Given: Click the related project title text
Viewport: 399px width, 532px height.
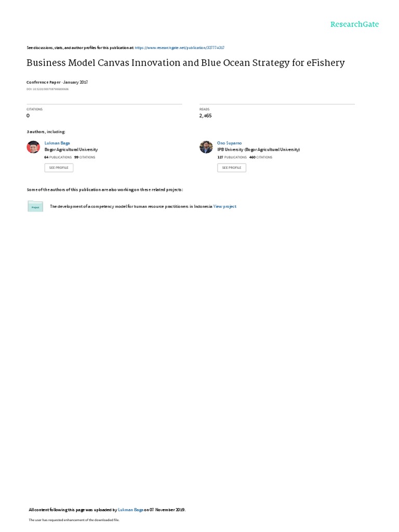Looking at the screenshot, I should pyautogui.click(x=131, y=206).
